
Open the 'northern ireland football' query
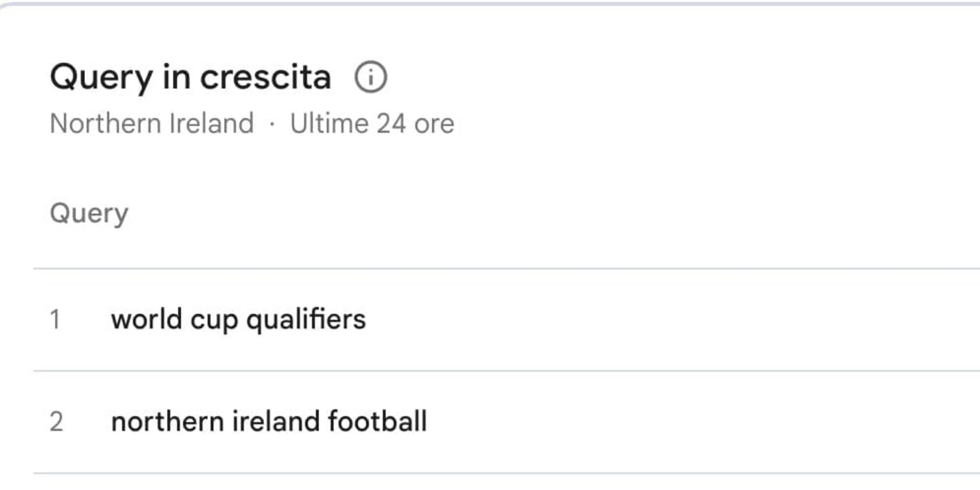[269, 421]
